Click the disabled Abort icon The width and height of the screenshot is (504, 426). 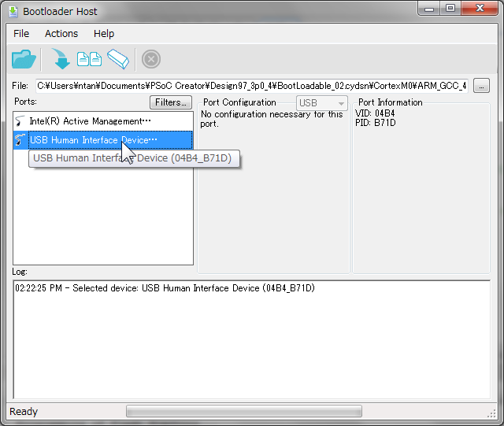click(x=151, y=59)
